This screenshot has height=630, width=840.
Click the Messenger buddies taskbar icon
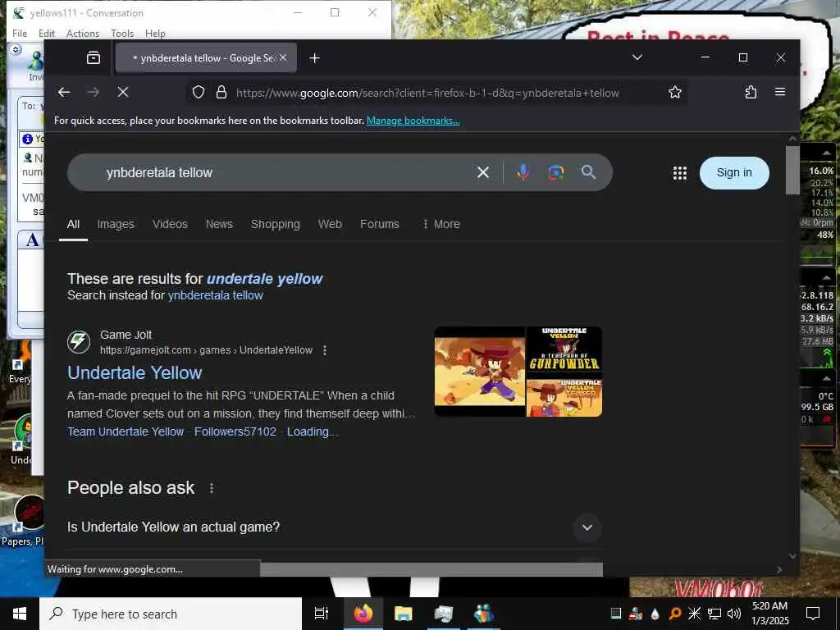484,614
